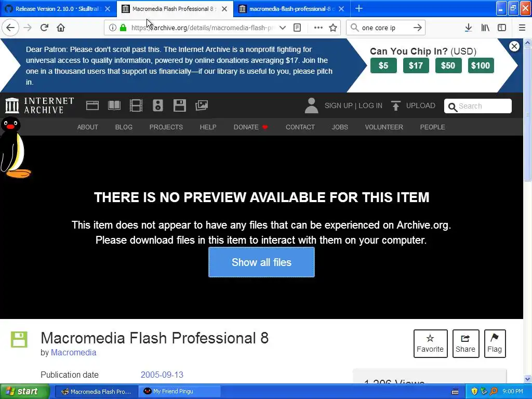This screenshot has width=532, height=399.
Task: Bookmark this page with the star icon
Action: [333, 28]
